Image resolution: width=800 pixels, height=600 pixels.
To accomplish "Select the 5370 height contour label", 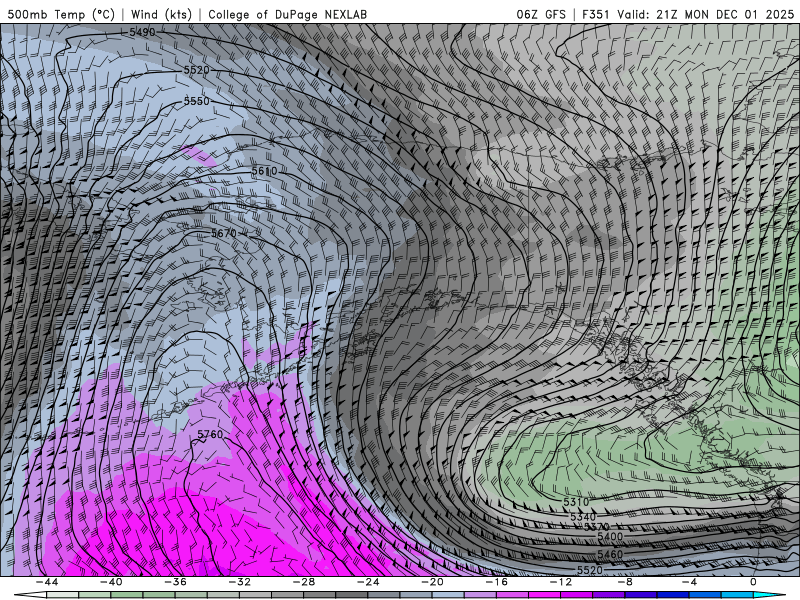I will [x=596, y=527].
